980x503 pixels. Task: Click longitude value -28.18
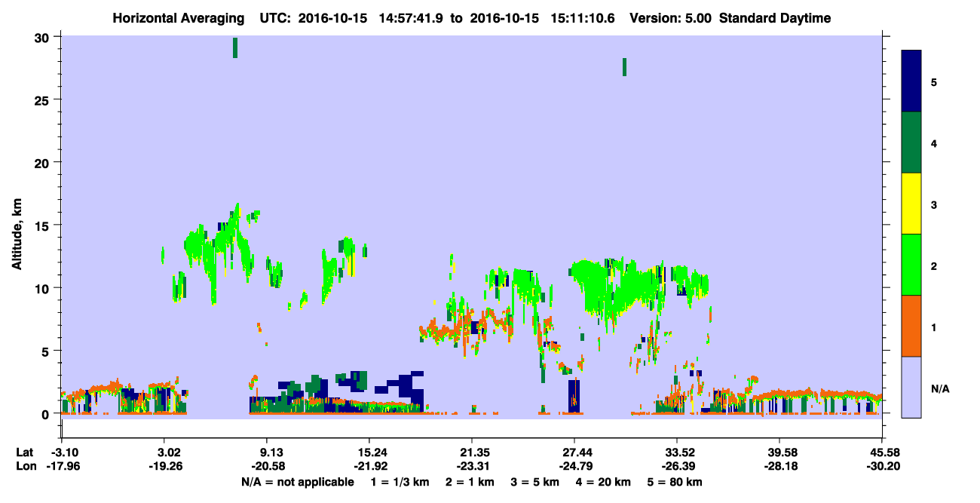point(779,467)
